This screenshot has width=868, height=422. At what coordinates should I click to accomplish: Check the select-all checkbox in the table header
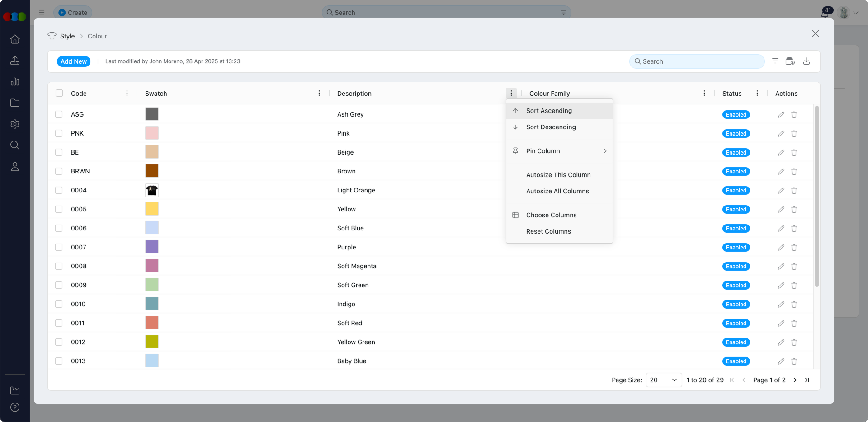tap(59, 93)
